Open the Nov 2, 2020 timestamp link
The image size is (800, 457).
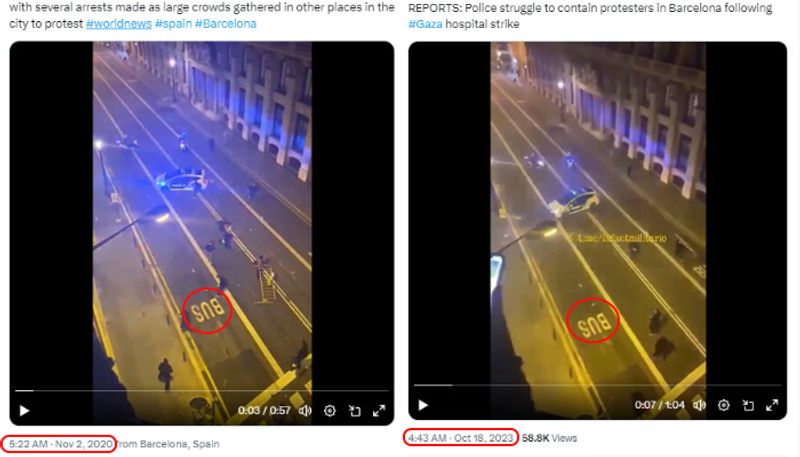61,444
